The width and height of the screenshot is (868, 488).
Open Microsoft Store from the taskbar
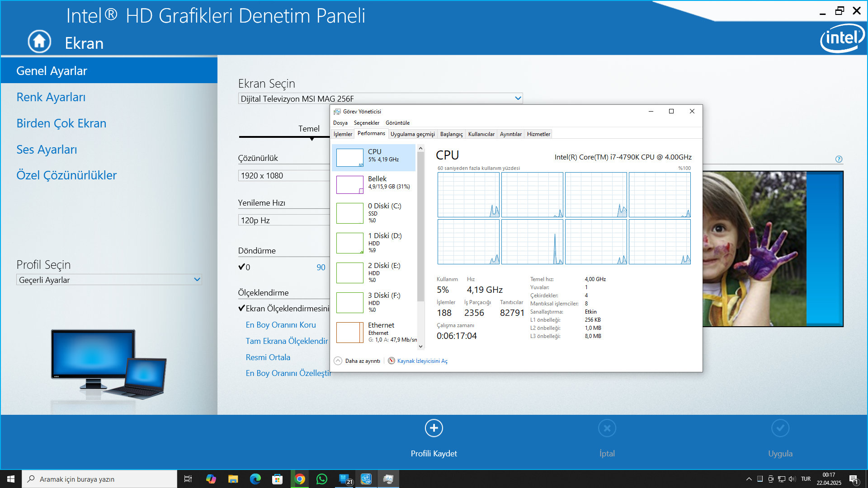(277, 479)
